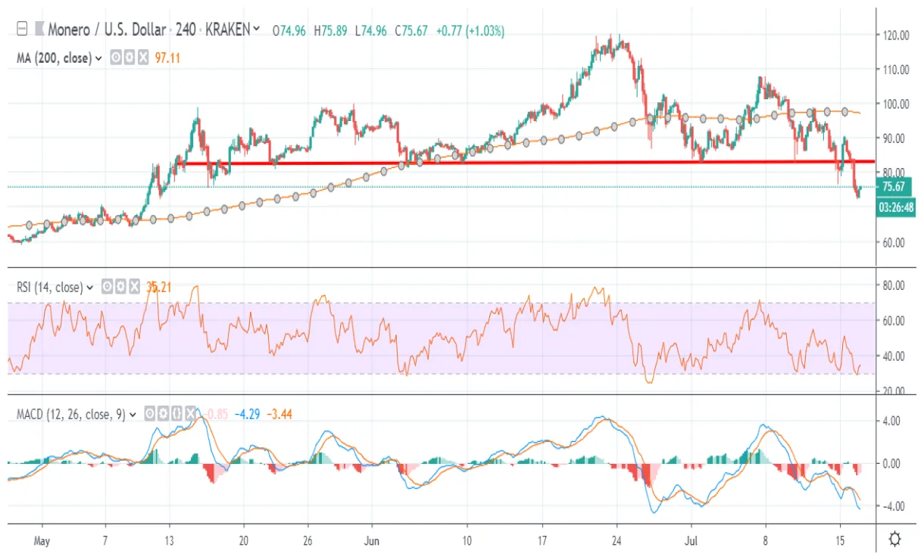Toggle visibility of the MACD indicator
924x560 pixels.
click(150, 415)
